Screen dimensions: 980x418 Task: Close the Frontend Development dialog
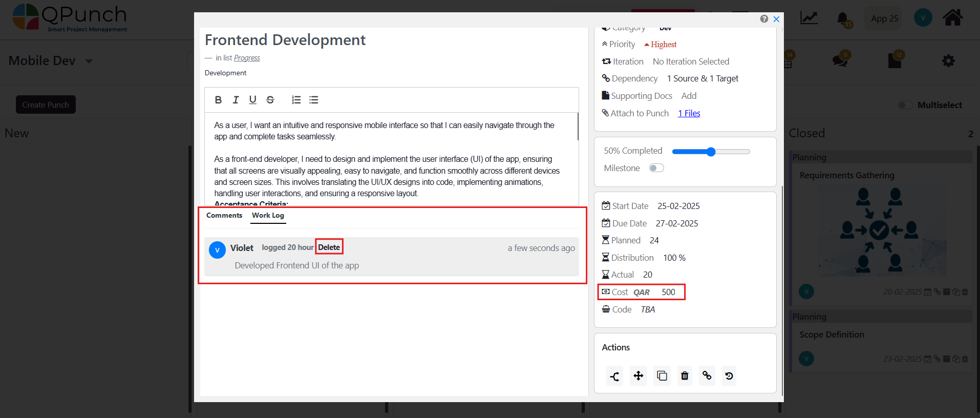point(776,19)
